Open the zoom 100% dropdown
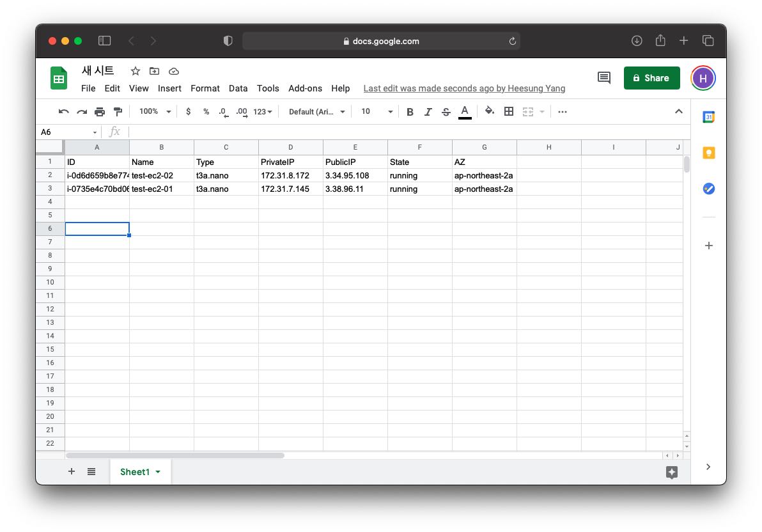The height and width of the screenshot is (532, 762). [x=155, y=112]
